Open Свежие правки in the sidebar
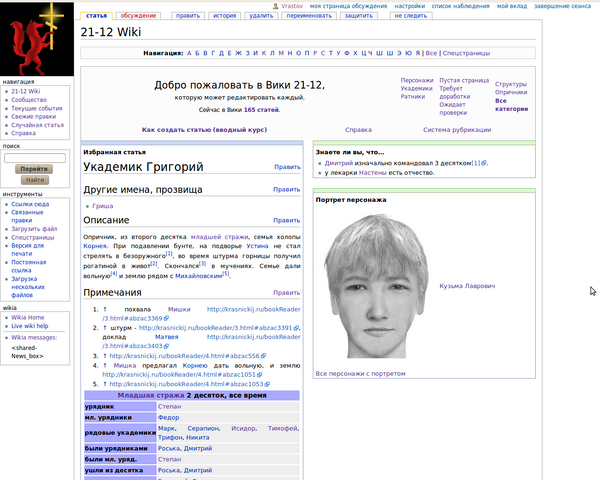 click(x=34, y=116)
